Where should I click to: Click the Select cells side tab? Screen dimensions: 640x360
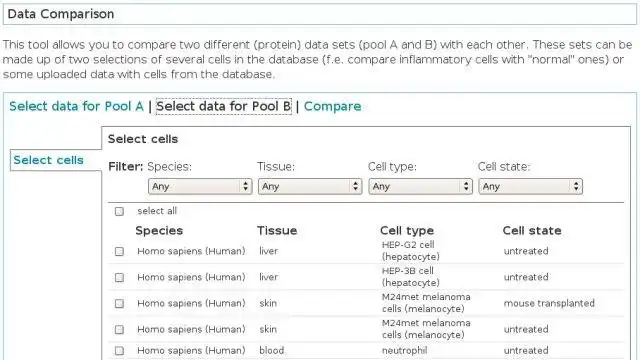[x=49, y=160]
